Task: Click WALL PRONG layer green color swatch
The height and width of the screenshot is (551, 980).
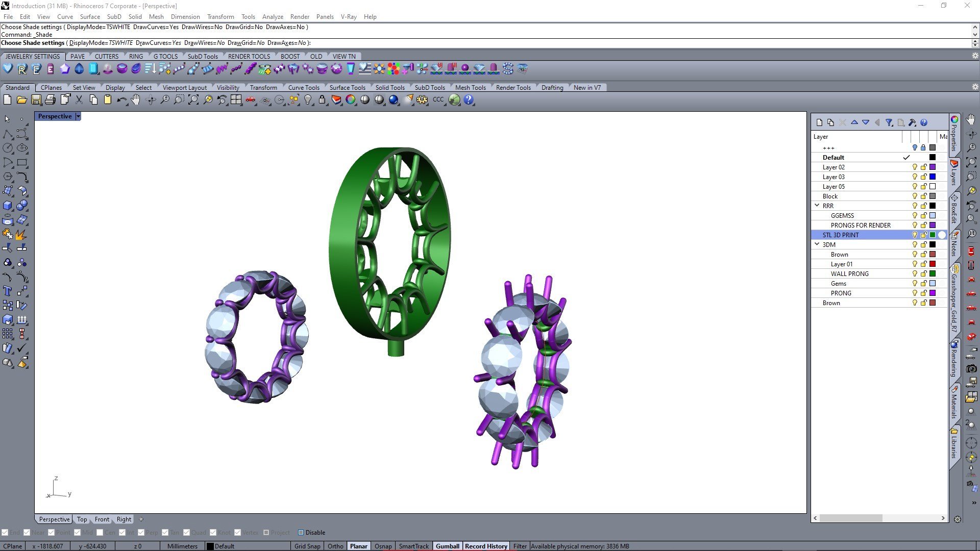Action: tap(933, 274)
